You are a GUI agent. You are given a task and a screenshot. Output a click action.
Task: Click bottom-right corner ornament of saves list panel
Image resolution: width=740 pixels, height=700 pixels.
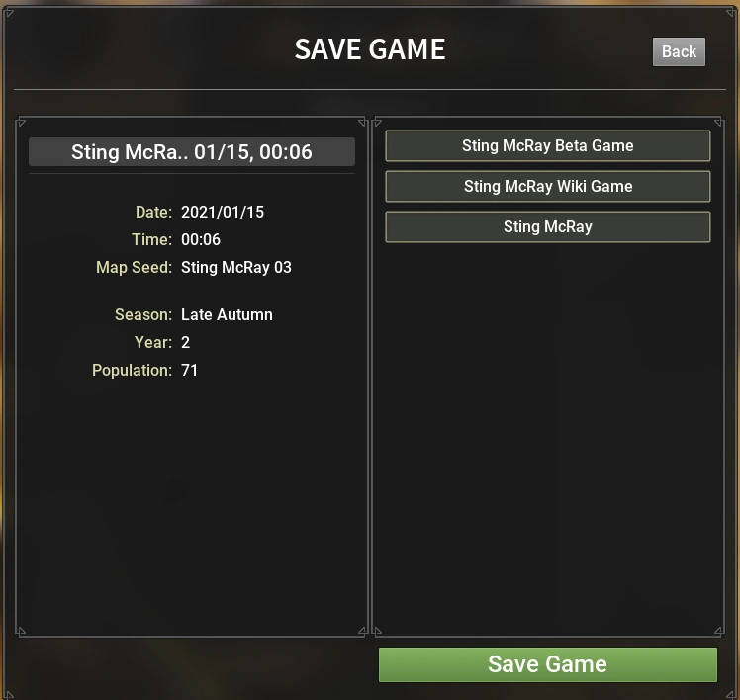click(x=719, y=631)
